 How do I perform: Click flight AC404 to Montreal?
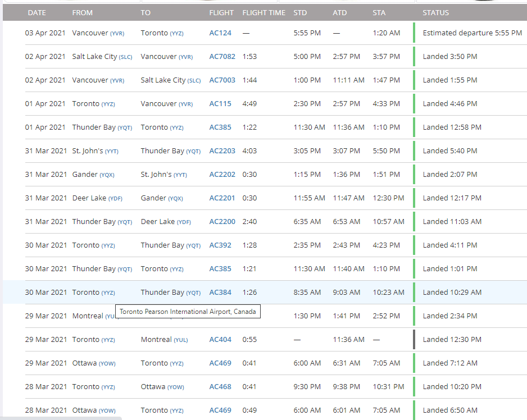coord(220,340)
